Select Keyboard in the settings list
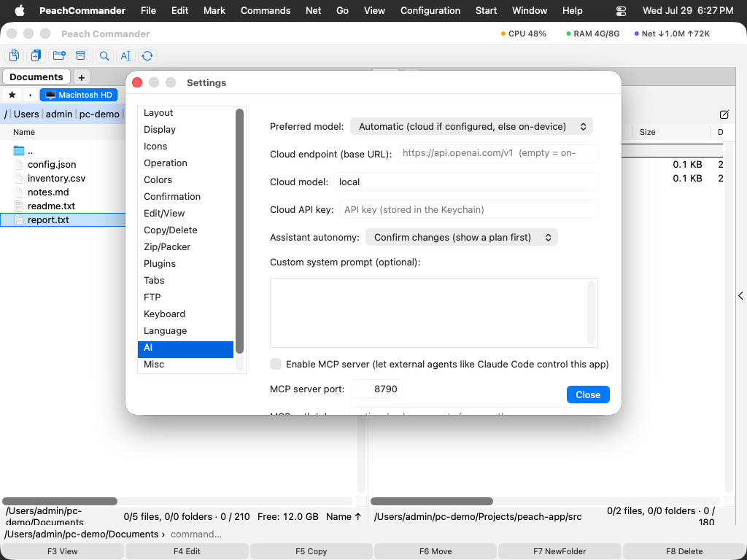 (186, 314)
